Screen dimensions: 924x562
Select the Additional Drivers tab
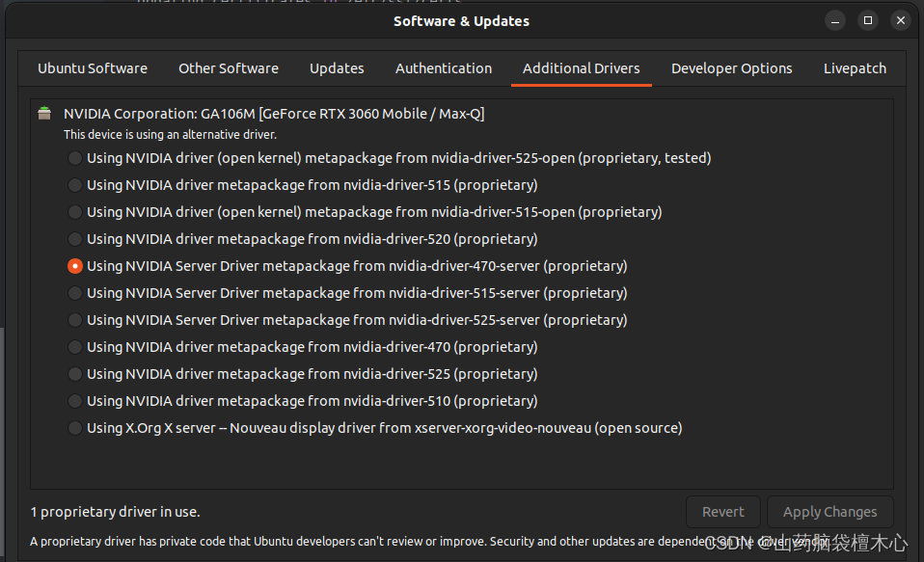tap(581, 68)
